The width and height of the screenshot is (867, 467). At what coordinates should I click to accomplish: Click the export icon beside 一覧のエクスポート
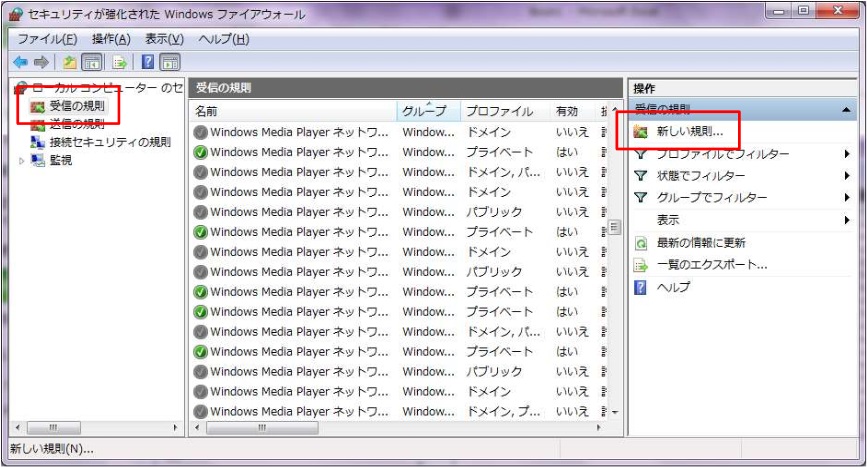coord(641,265)
